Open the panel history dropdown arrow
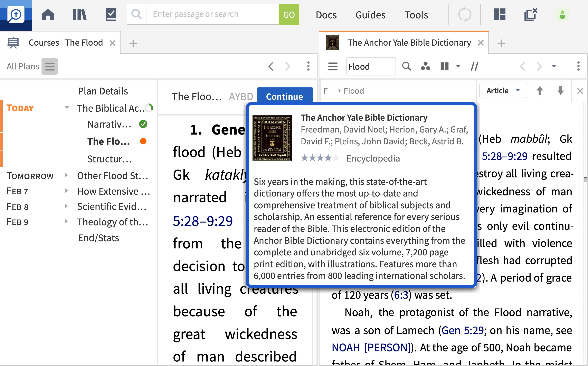The width and height of the screenshot is (588, 366). [554, 66]
